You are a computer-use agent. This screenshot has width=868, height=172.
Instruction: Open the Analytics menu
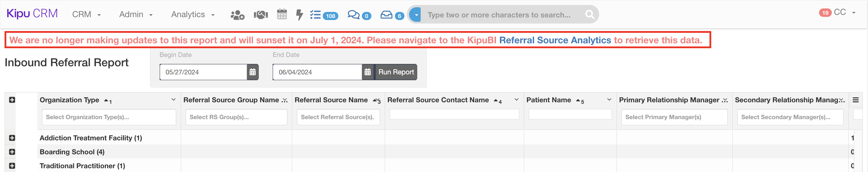tap(193, 15)
